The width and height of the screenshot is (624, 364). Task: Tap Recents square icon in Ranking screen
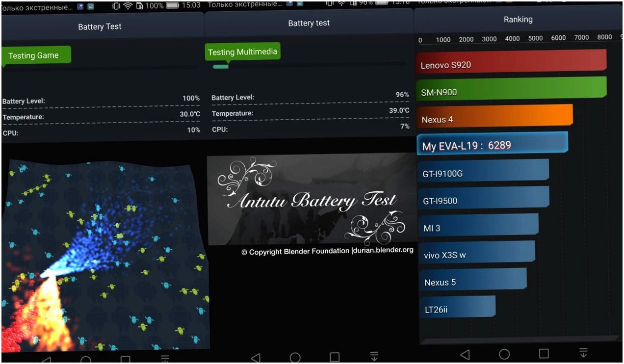pos(544,354)
